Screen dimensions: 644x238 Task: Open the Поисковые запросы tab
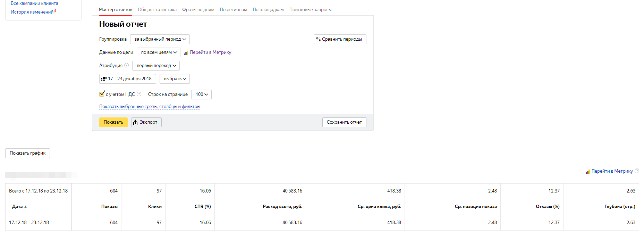[310, 10]
